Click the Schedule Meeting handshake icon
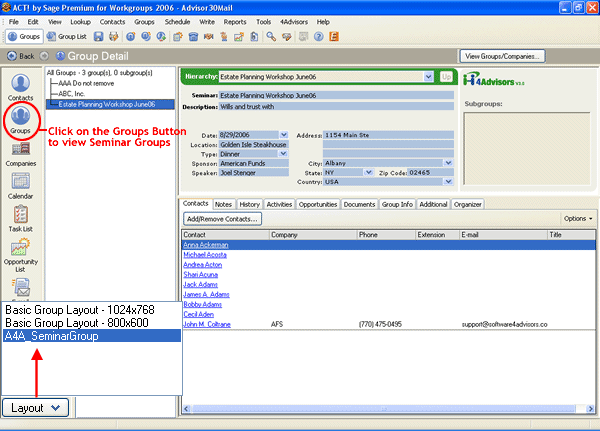The image size is (600, 431). pyautogui.click(x=209, y=37)
